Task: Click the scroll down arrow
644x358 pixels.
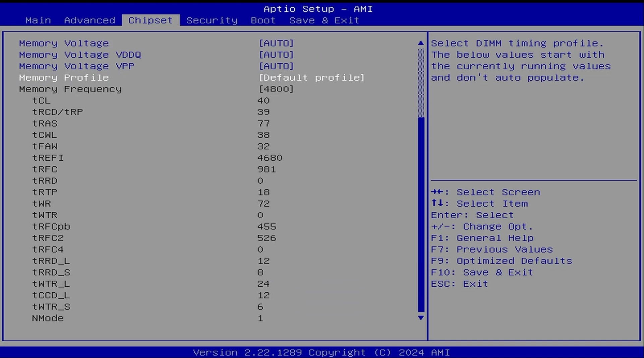Action: (421, 318)
